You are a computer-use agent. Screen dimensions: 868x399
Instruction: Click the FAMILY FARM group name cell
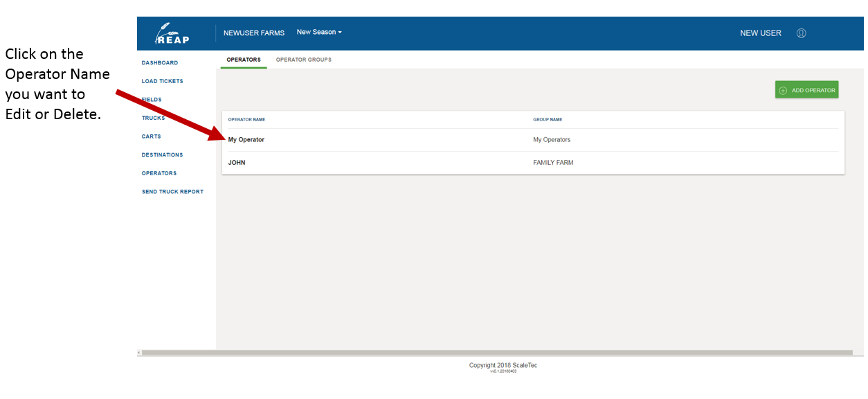(553, 163)
